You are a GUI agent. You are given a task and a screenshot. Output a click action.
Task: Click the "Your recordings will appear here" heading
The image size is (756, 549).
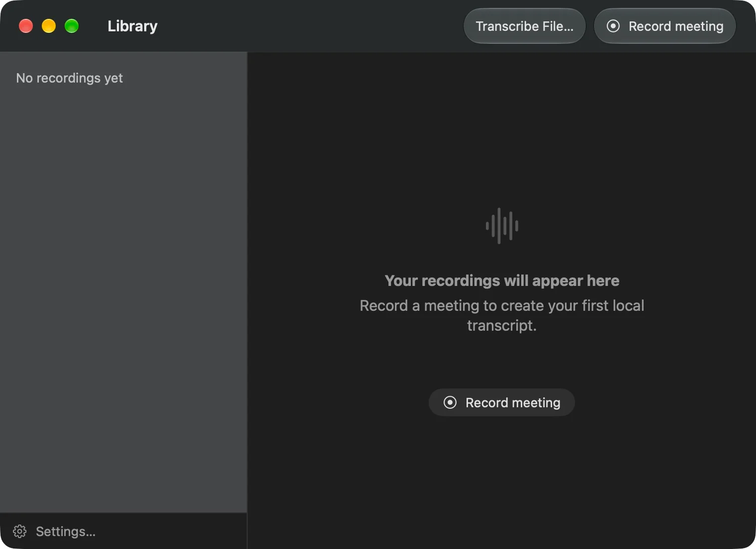click(502, 280)
